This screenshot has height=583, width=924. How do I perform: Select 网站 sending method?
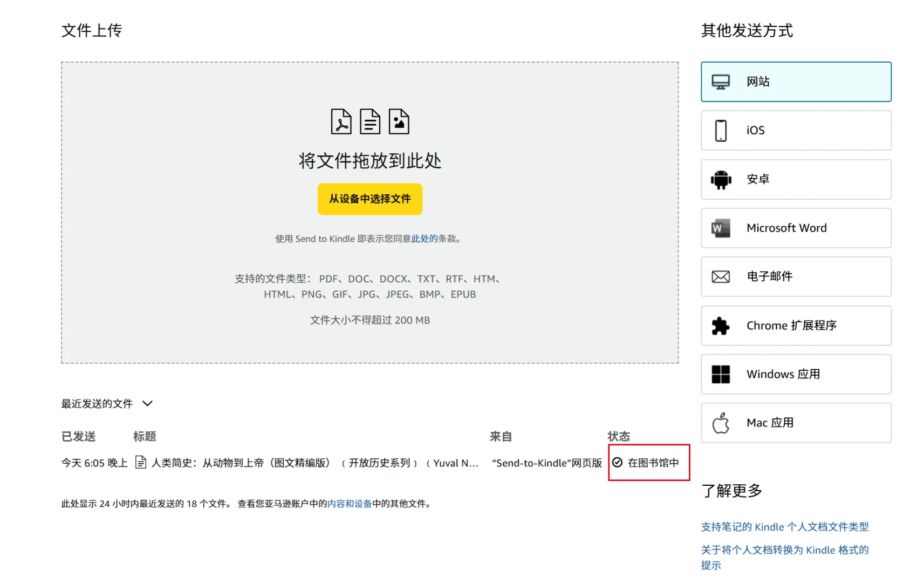click(796, 82)
